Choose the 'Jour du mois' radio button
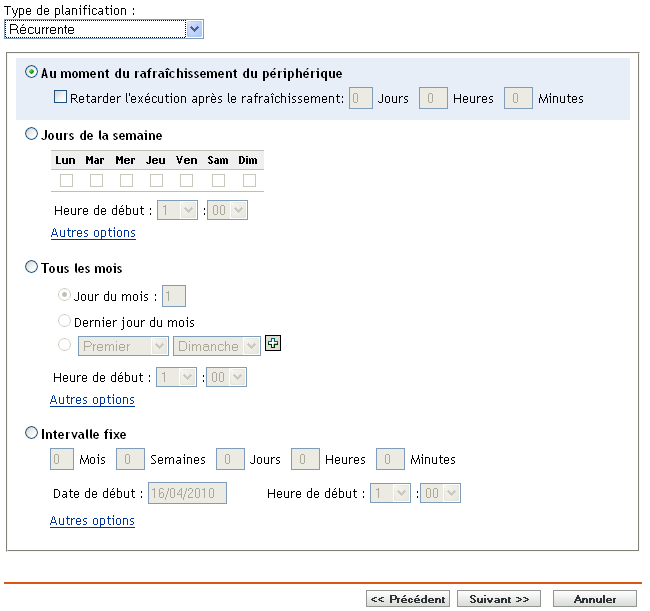The image size is (650, 611). [x=64, y=295]
